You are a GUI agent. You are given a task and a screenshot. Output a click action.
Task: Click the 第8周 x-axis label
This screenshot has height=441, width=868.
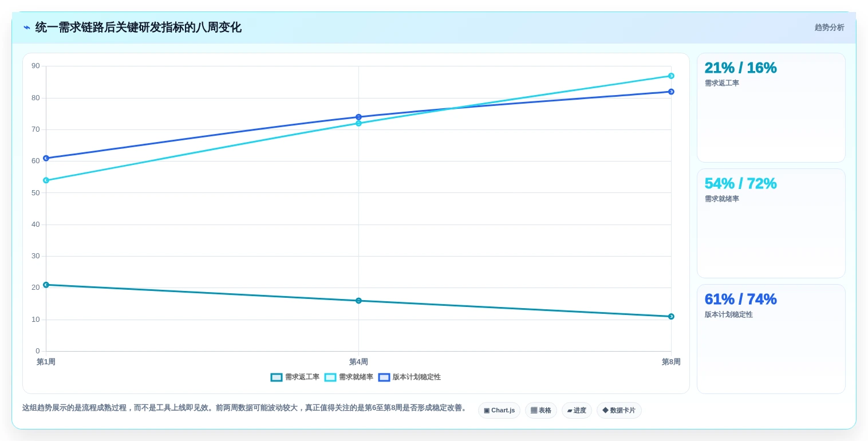pyautogui.click(x=671, y=362)
